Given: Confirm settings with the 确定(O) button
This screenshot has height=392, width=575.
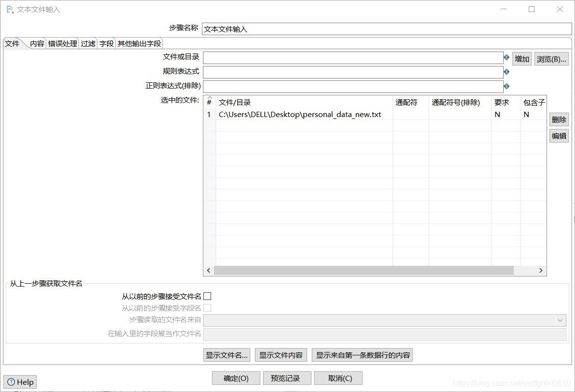Looking at the screenshot, I should [236, 378].
